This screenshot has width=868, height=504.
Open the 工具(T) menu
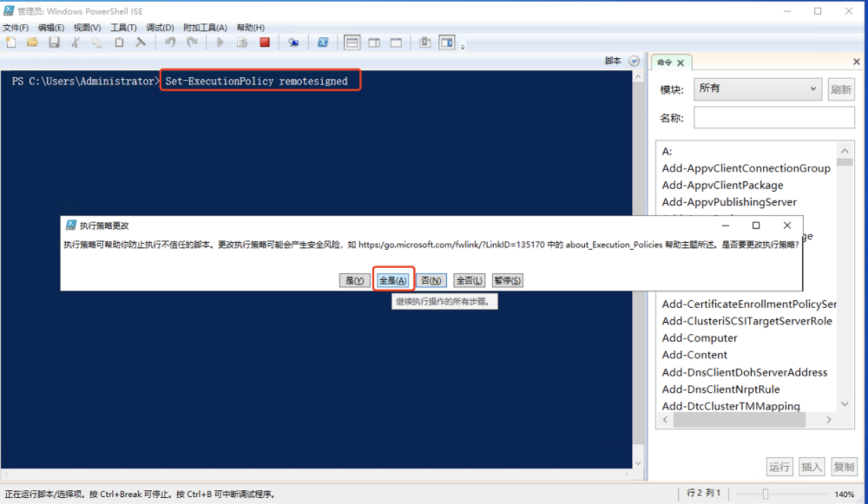coord(123,27)
